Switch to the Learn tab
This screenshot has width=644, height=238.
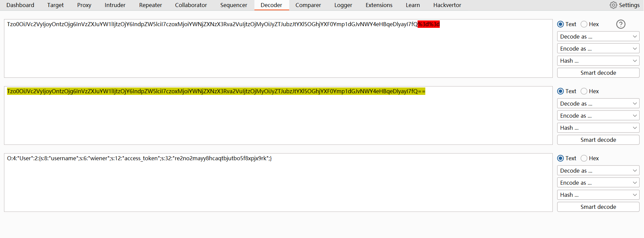pos(413,5)
